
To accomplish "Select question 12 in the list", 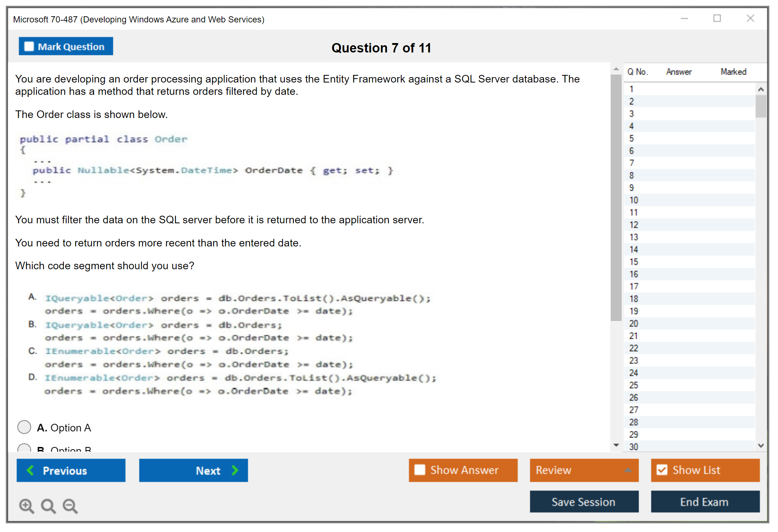I will (x=634, y=225).
